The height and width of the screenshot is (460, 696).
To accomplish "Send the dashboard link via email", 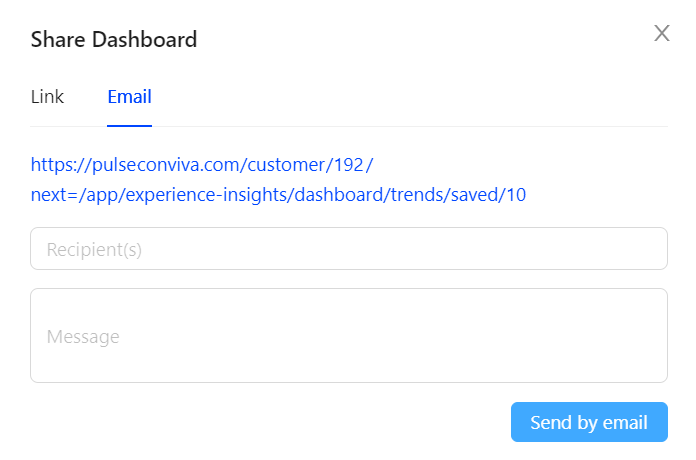I will pyautogui.click(x=589, y=422).
